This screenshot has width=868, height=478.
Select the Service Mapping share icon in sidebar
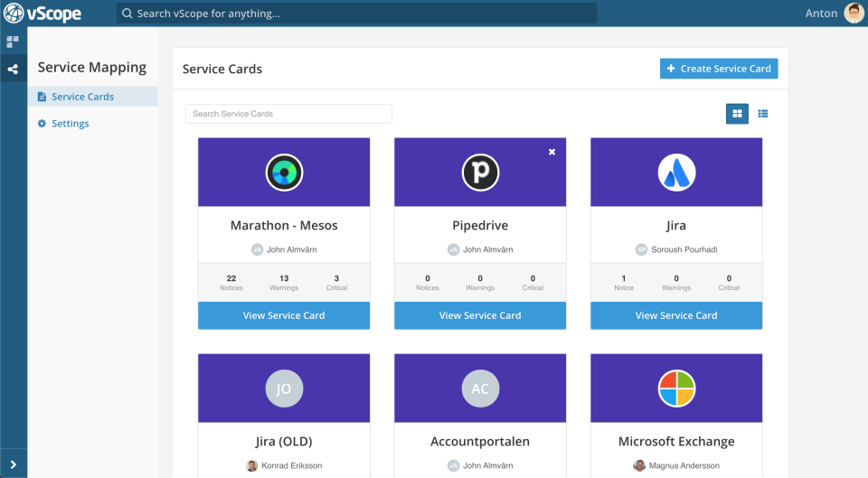pos(13,70)
